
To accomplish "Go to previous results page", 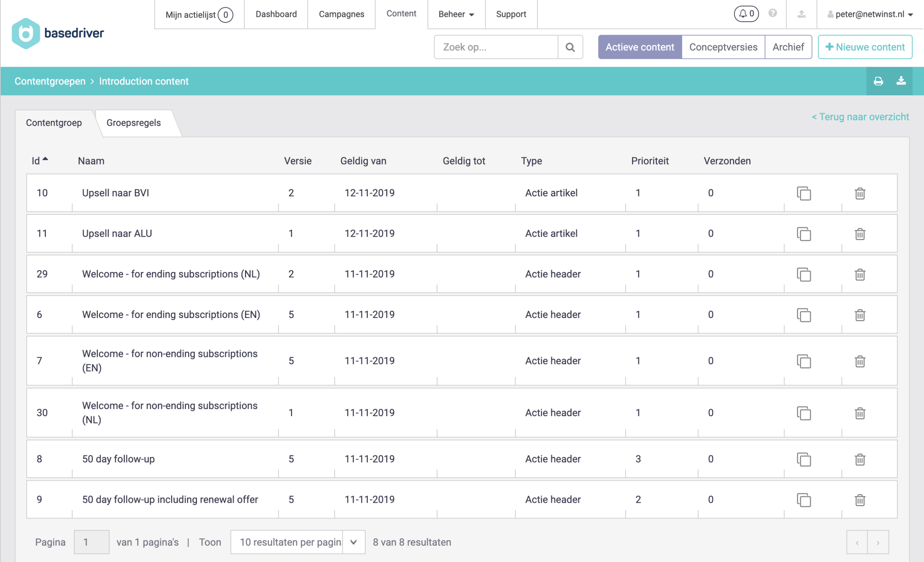I will (x=857, y=542).
